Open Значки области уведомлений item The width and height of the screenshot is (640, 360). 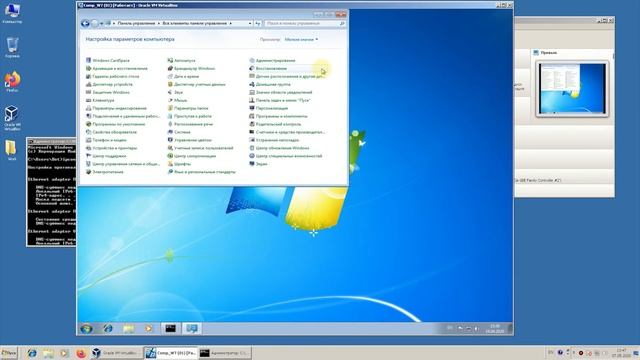[x=281, y=92]
